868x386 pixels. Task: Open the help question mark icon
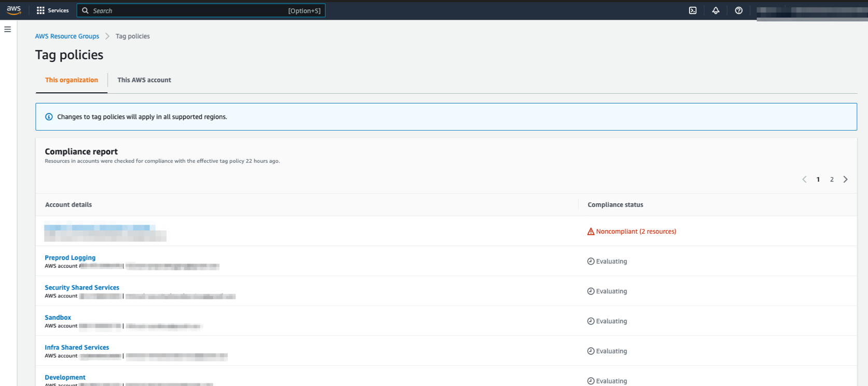[738, 10]
